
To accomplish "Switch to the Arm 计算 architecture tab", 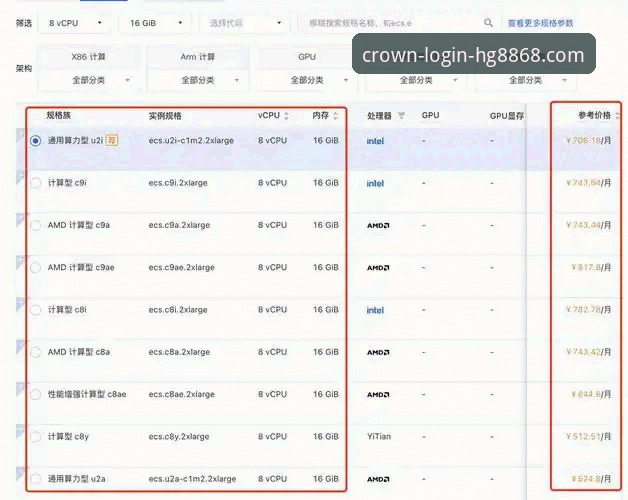I will (x=198, y=57).
